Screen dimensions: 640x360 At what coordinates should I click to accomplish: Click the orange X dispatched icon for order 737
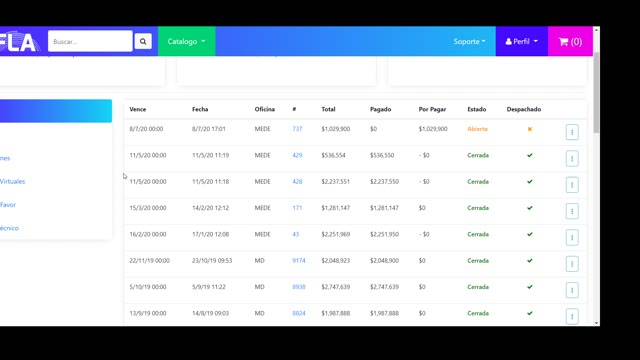529,129
